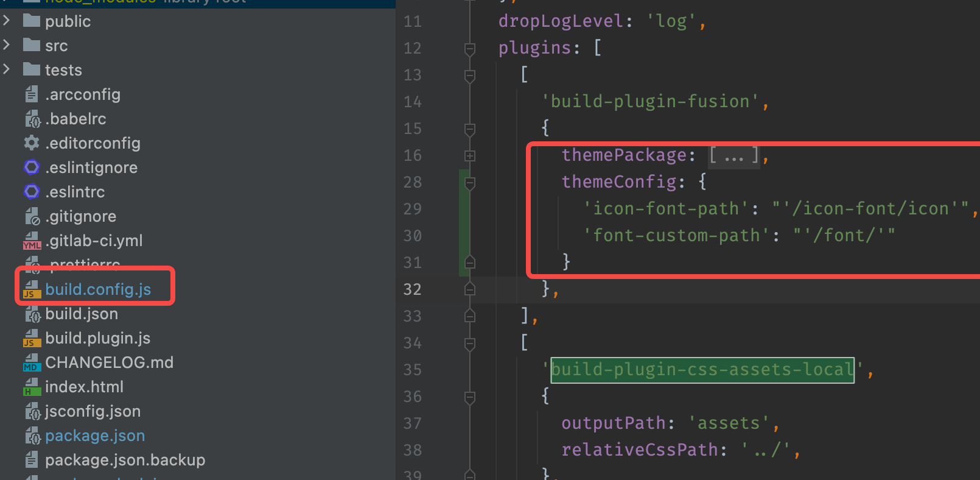This screenshot has height=480, width=980.
Task: Click the build.json file icon
Action: [32, 313]
